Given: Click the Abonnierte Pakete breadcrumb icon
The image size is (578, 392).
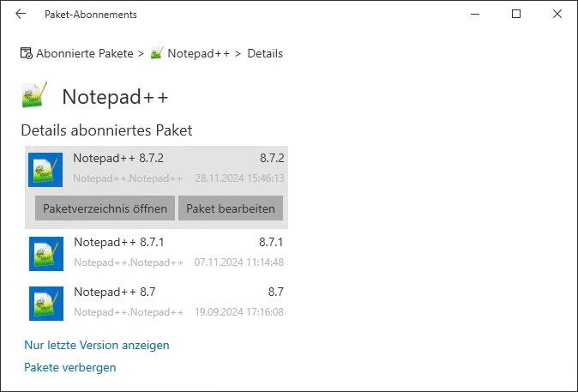Looking at the screenshot, I should click(27, 53).
